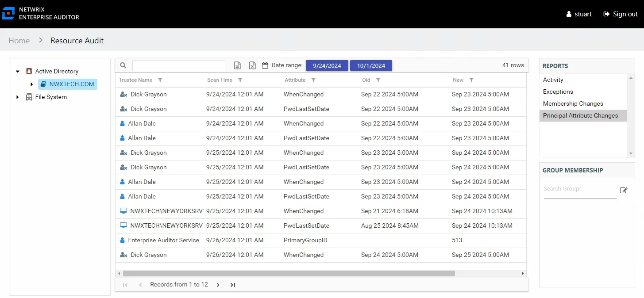Expand the File System tree node
The height and width of the screenshot is (298, 644).
click(18, 97)
